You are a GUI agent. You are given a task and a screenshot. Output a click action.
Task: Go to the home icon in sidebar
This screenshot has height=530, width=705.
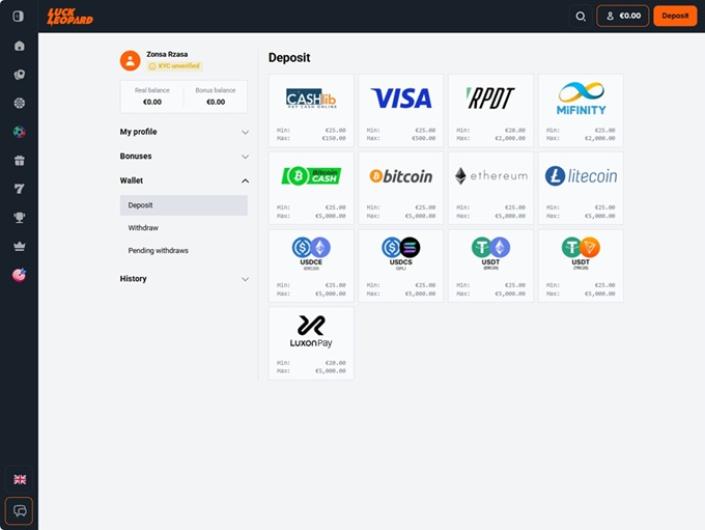point(19,46)
